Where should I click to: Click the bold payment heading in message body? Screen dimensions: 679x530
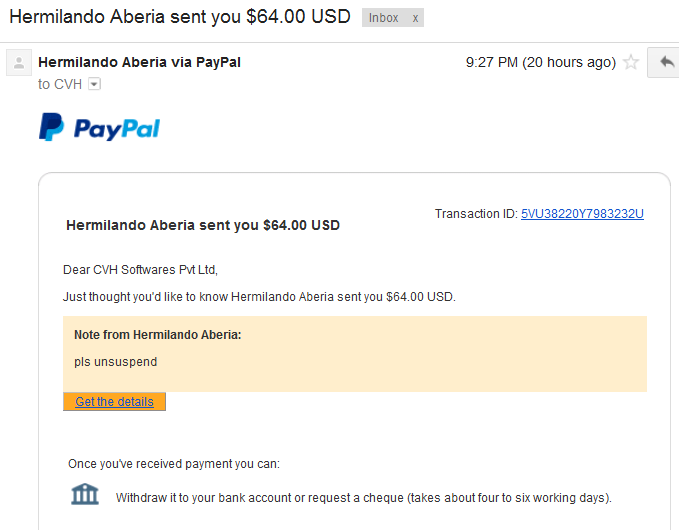pyautogui.click(x=203, y=225)
